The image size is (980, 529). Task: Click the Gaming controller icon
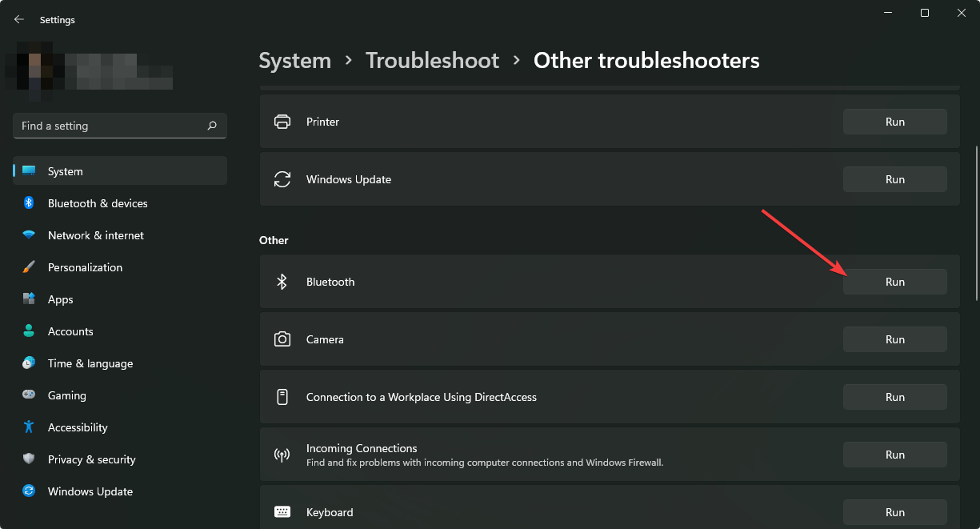tap(29, 395)
